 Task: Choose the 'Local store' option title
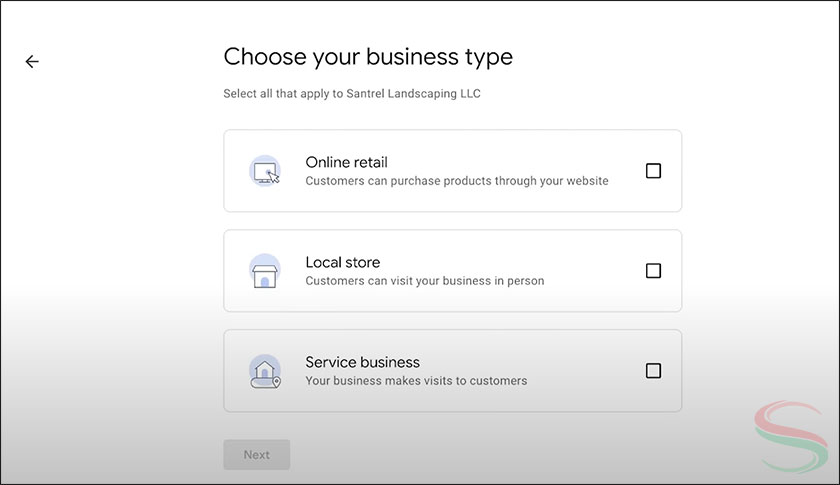[342, 262]
